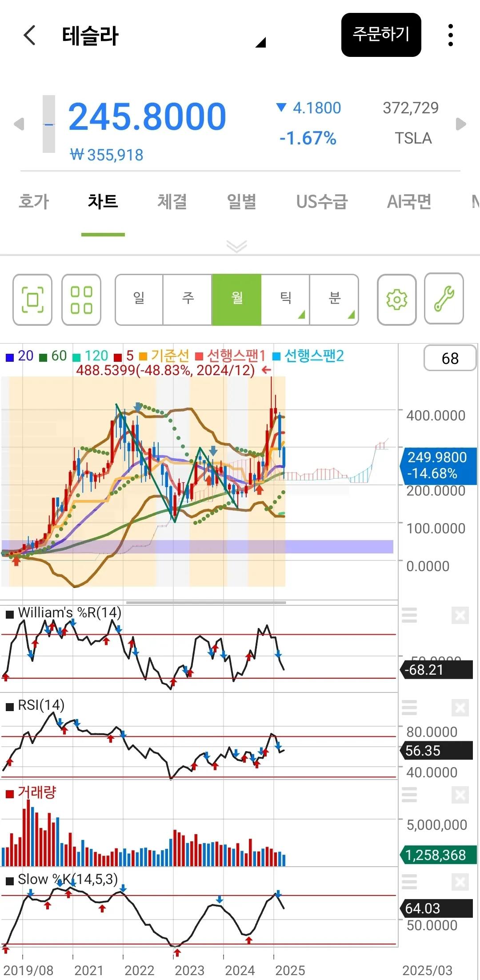Open the 틱 tick period dropdown
Image resolution: width=480 pixels, height=980 pixels.
[x=285, y=300]
